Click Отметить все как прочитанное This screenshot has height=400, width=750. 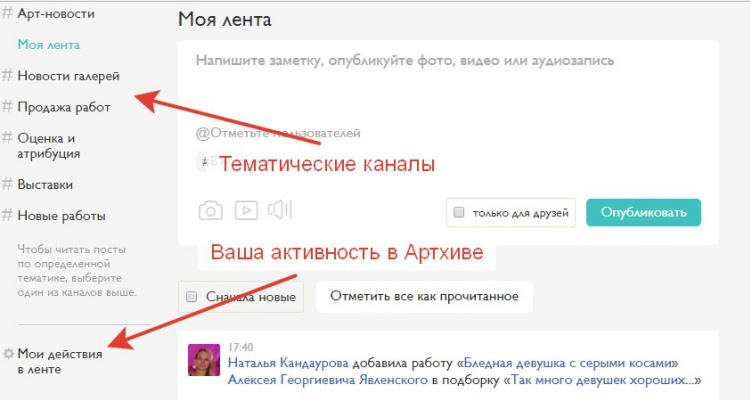click(x=424, y=296)
